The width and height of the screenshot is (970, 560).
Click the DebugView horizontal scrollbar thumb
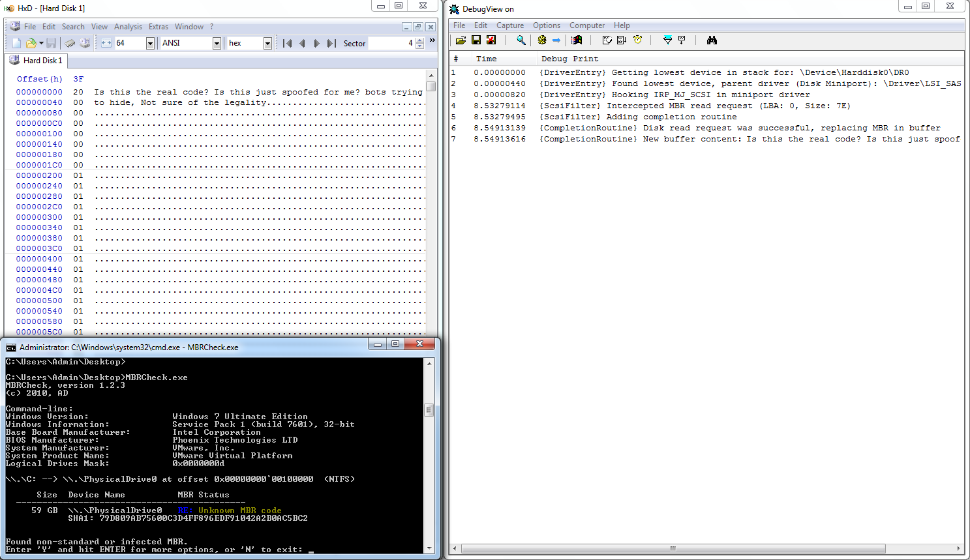tap(673, 548)
